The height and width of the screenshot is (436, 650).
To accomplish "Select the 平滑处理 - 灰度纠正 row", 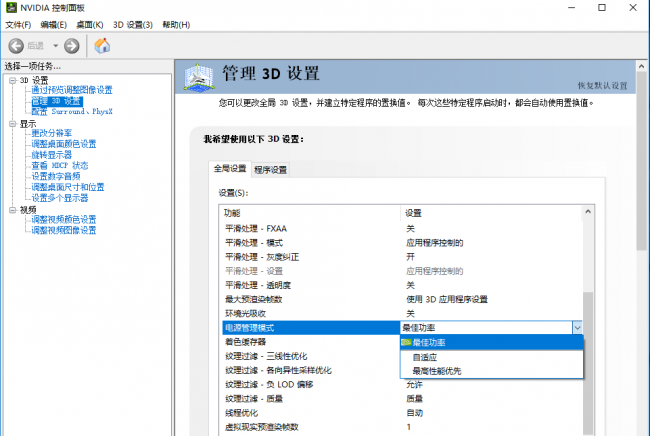I will coord(402,257).
